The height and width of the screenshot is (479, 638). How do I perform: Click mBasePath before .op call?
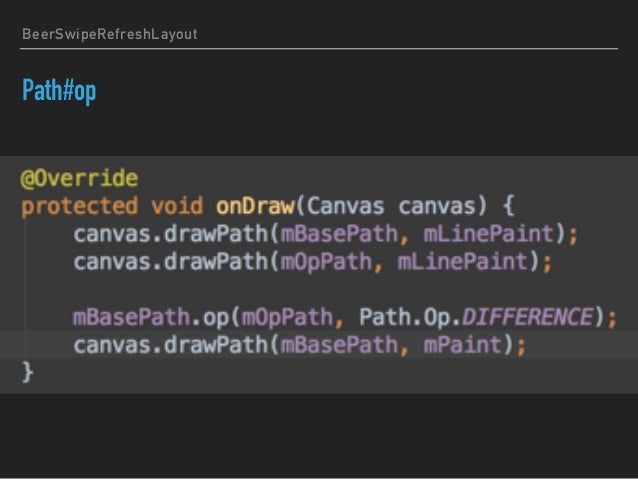(x=131, y=317)
